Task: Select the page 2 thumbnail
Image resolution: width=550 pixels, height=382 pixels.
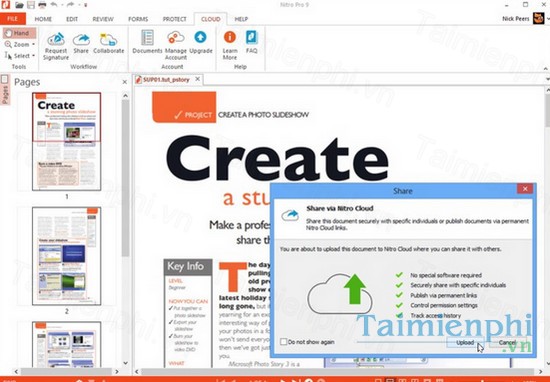Action: coord(67,256)
